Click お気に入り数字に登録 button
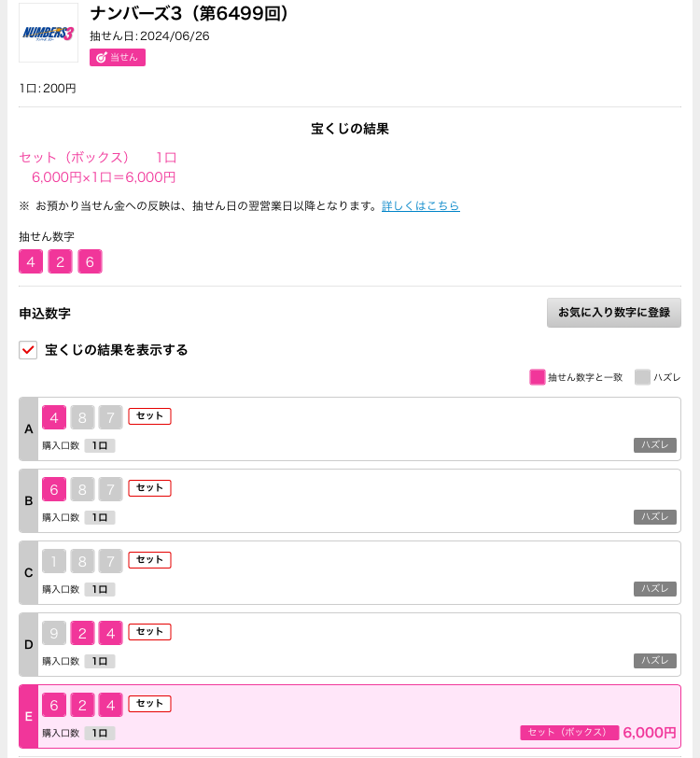The width and height of the screenshot is (700, 758). point(614,313)
